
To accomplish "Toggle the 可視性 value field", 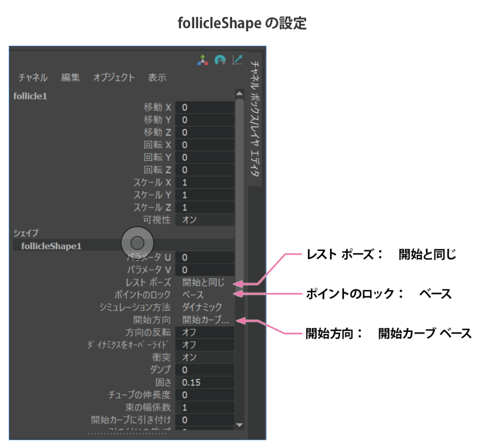I will (x=204, y=220).
